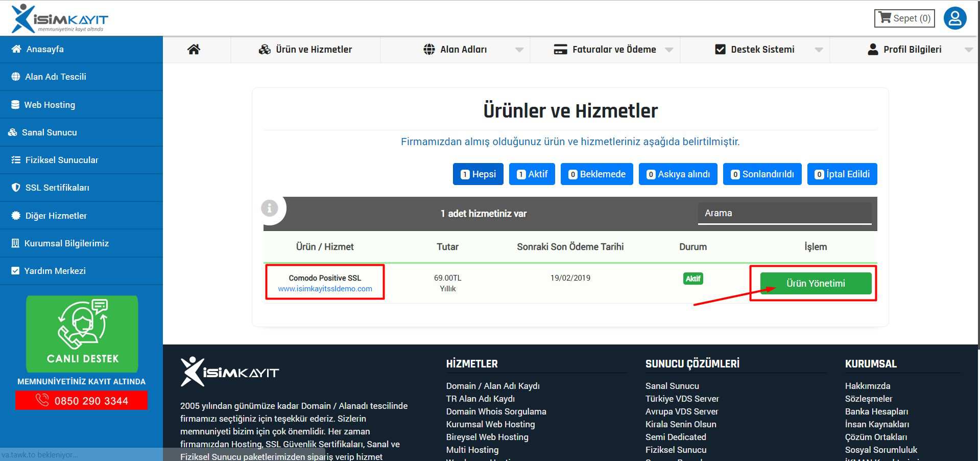Click the home icon in top navigation
Viewport: 980px width, 461px height.
tap(194, 50)
